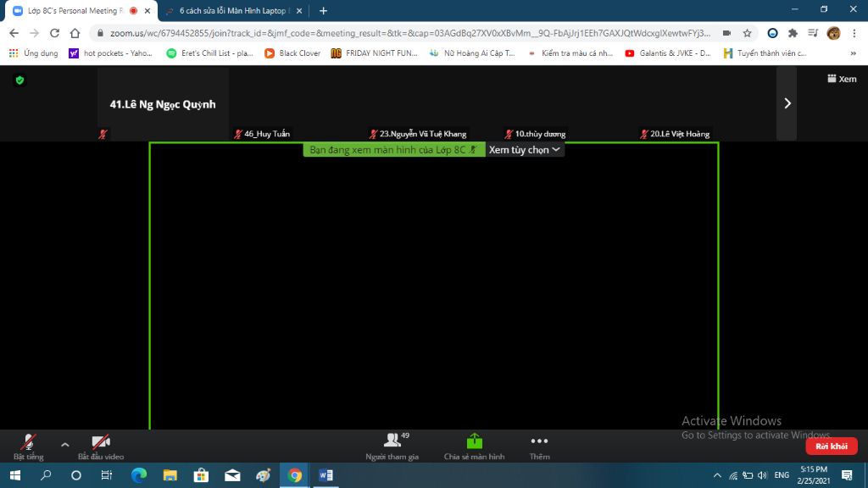Open a new browser tab

[x=323, y=10]
